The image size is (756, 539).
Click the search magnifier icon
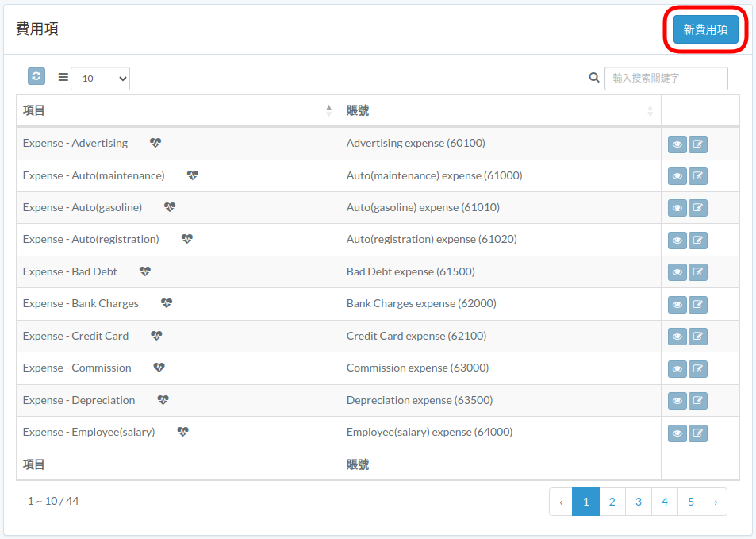[594, 77]
